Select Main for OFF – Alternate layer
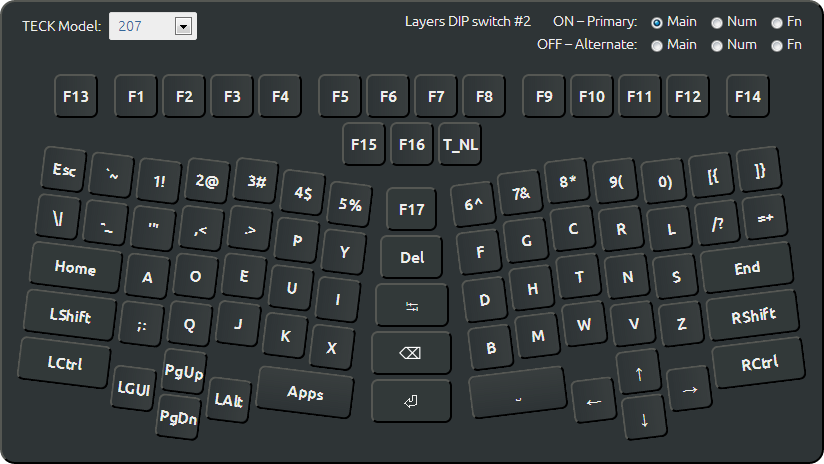The height and width of the screenshot is (464, 824). tap(657, 46)
